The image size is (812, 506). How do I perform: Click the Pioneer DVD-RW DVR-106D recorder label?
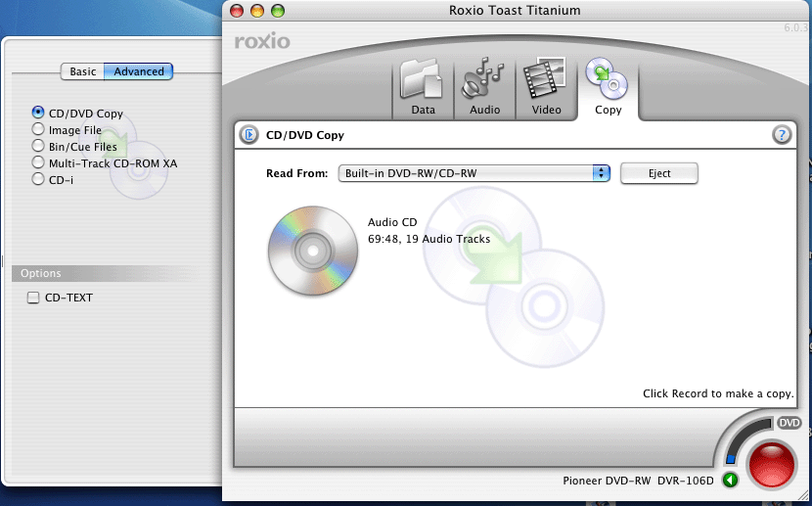click(638, 481)
